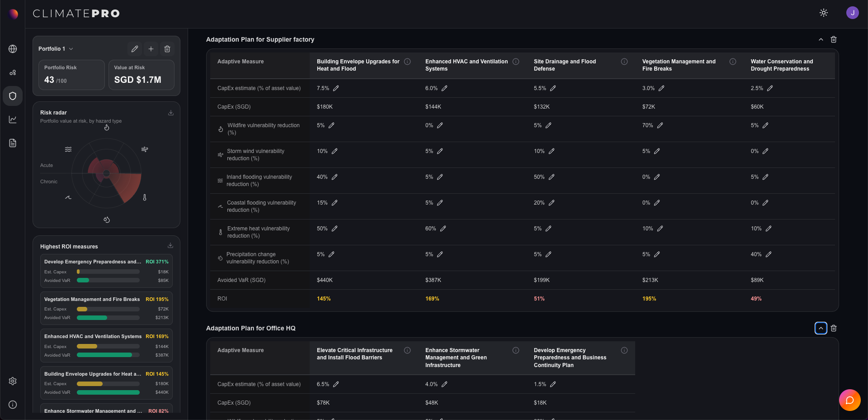
Task: Delete Portfolio 1 using trash icon
Action: pyautogui.click(x=167, y=49)
